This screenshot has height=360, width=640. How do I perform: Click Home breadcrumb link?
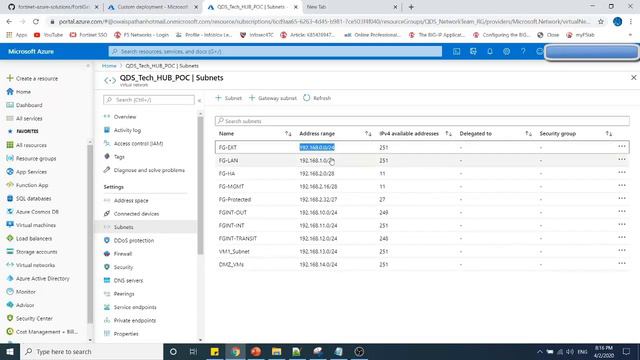click(x=109, y=66)
